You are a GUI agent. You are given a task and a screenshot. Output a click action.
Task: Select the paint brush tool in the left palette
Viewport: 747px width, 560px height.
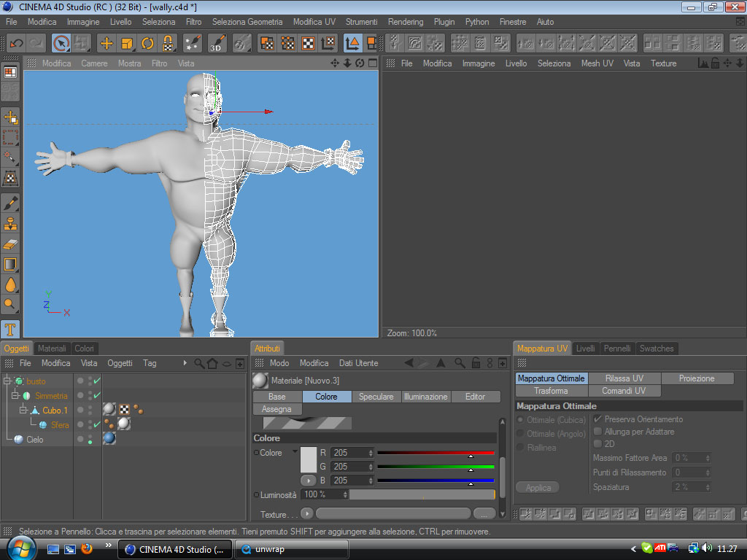[10, 203]
